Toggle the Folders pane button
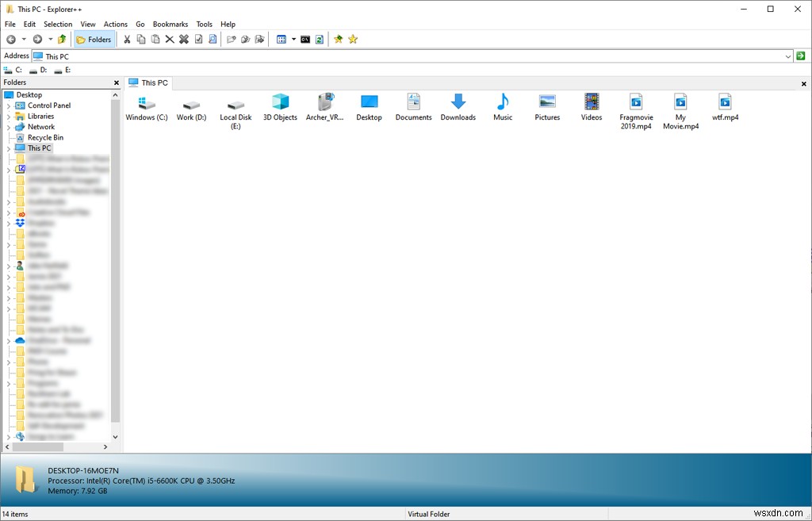 [x=94, y=38]
